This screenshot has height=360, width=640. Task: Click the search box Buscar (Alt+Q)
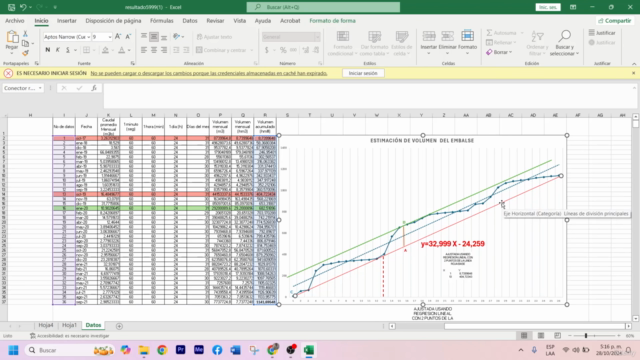[323, 7]
